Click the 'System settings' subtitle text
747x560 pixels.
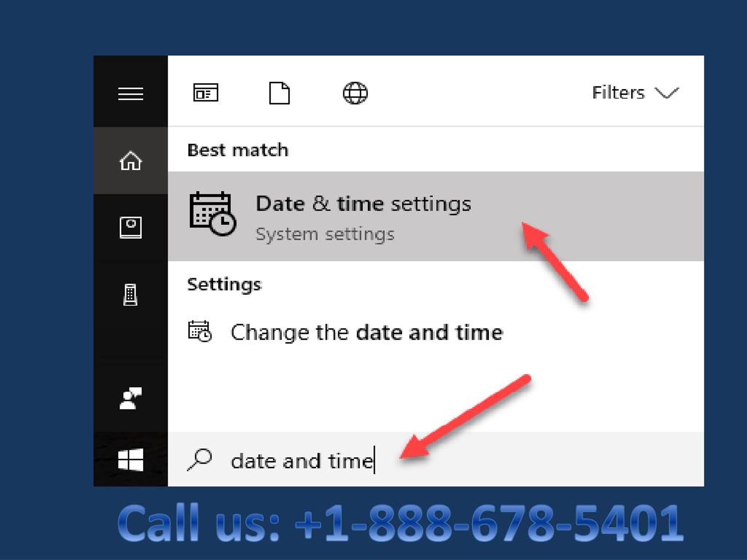point(325,234)
